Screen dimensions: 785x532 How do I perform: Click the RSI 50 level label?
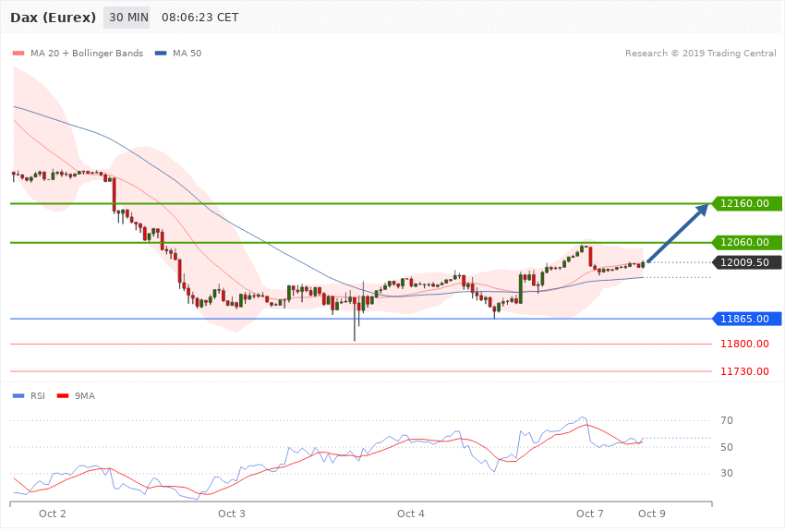point(727,447)
